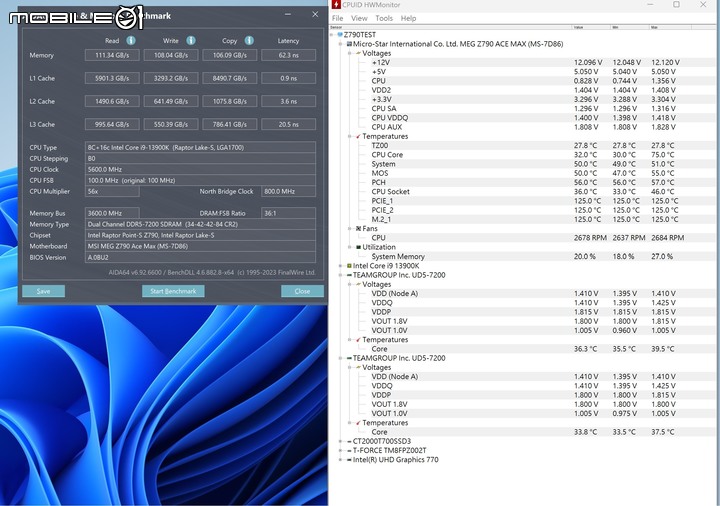Open the View menu in HWMonitor
The height and width of the screenshot is (506, 720).
pyautogui.click(x=359, y=18)
